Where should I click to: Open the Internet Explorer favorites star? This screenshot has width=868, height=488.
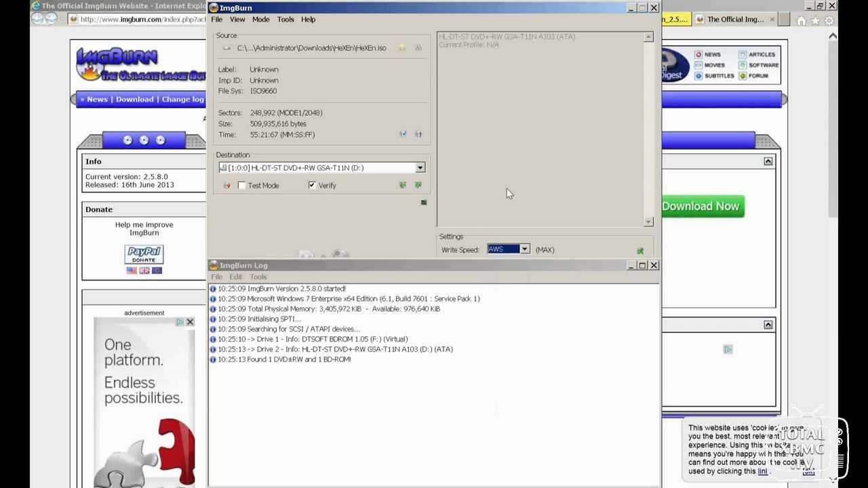click(x=815, y=20)
